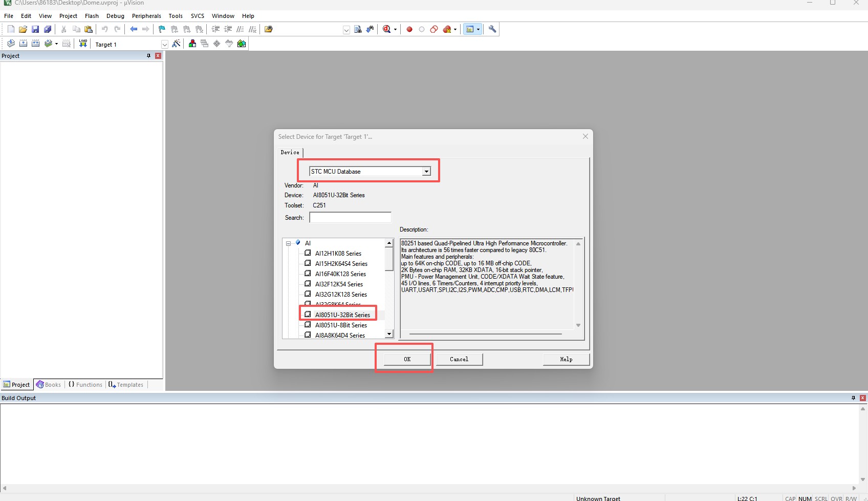Screen dimensions: 868x501
Task: Click Manage Project Items icon
Action: [192, 44]
